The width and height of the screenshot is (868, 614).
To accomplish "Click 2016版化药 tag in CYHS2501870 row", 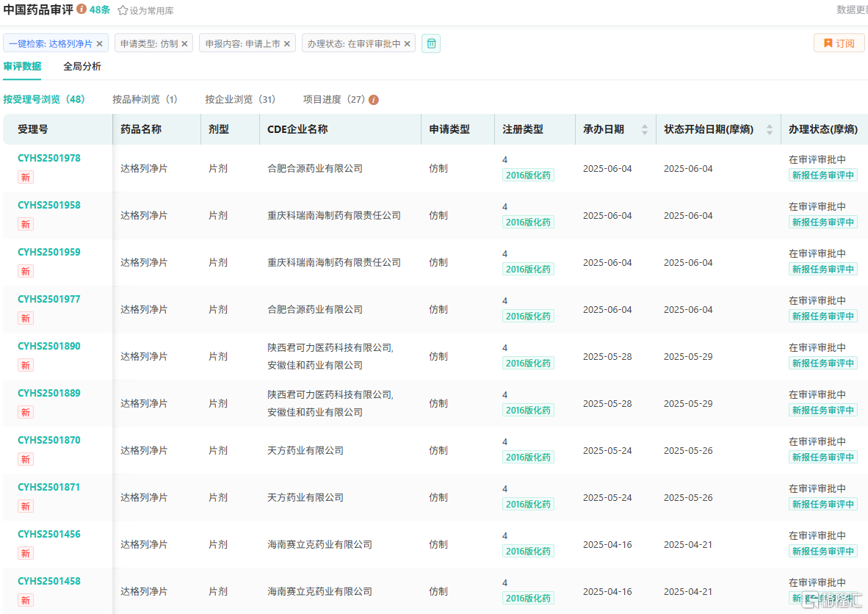I will (x=528, y=458).
